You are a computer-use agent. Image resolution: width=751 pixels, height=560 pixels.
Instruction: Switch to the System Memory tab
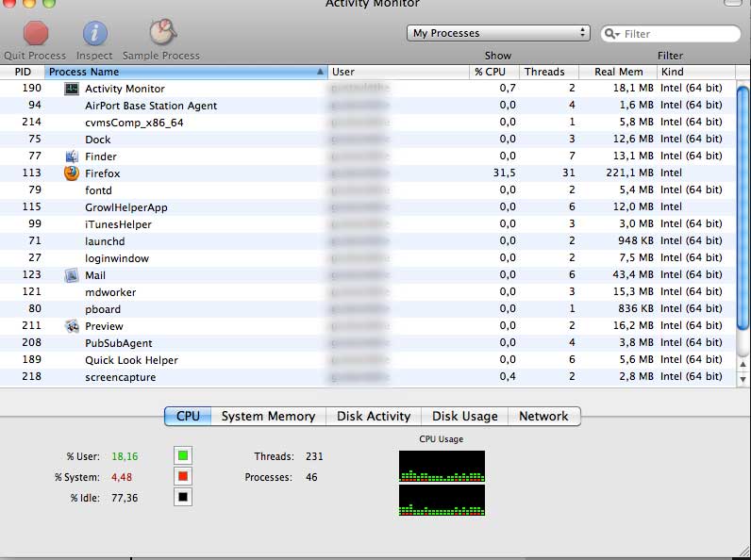pos(268,416)
